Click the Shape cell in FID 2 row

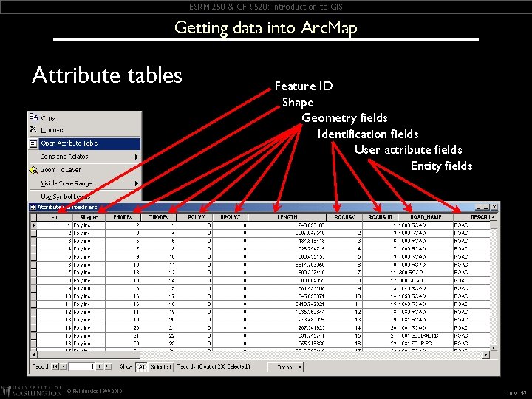89,233
